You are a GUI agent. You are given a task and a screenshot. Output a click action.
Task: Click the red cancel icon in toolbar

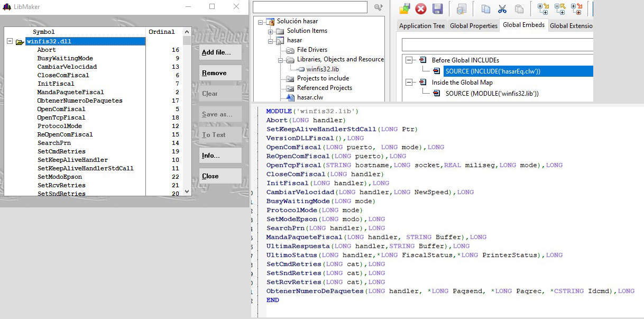coord(421,8)
